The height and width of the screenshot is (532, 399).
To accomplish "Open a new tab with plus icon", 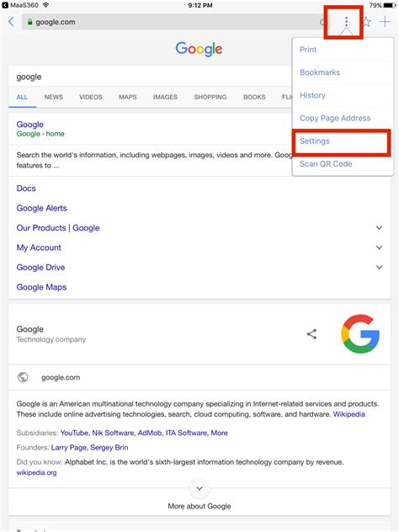I will pos(385,22).
